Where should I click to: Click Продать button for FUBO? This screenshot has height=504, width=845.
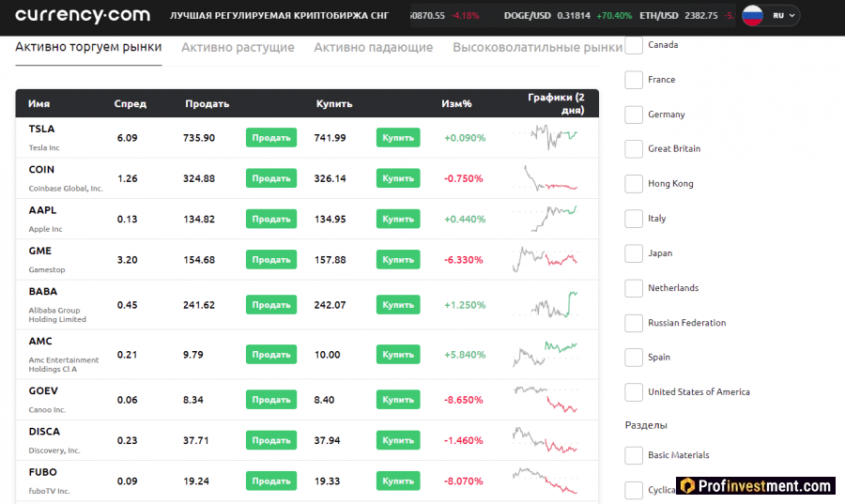coord(271,481)
